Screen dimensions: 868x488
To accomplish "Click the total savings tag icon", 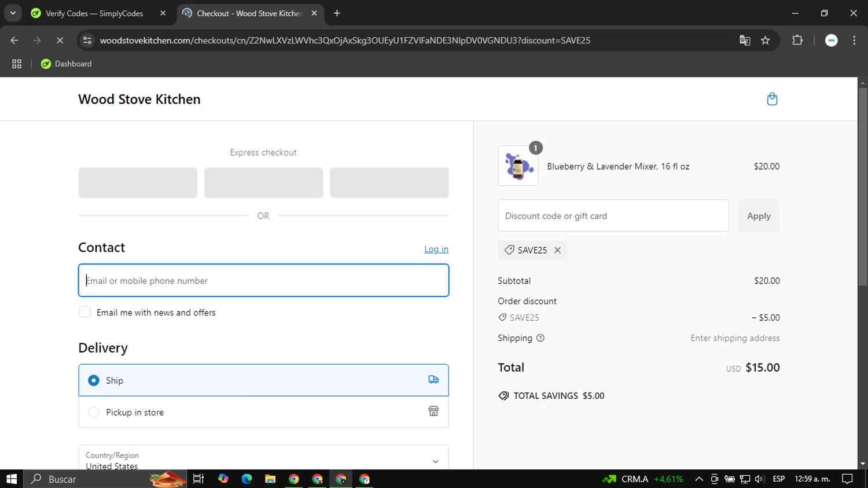I will (503, 396).
